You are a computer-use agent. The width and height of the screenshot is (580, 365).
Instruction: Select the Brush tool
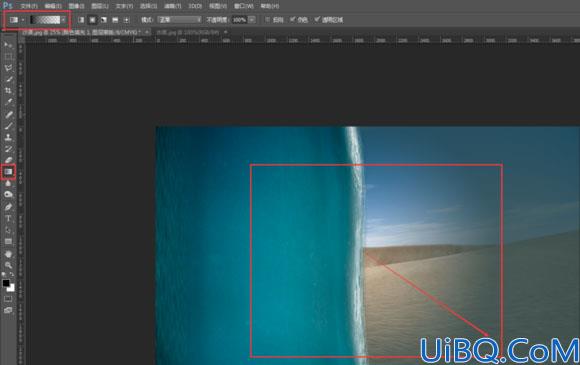point(8,126)
